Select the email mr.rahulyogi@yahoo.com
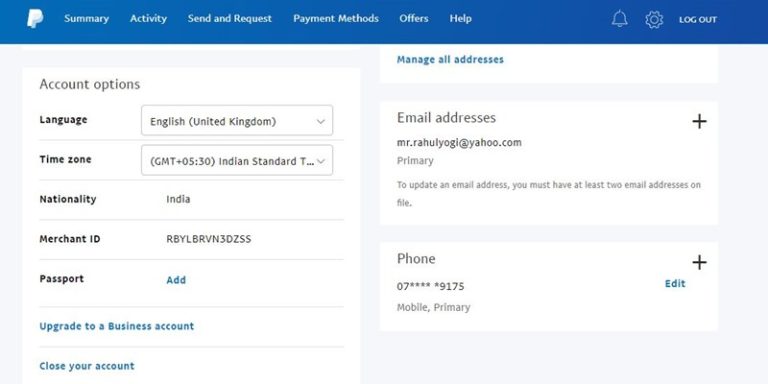This screenshot has height=384, width=768. (459, 143)
